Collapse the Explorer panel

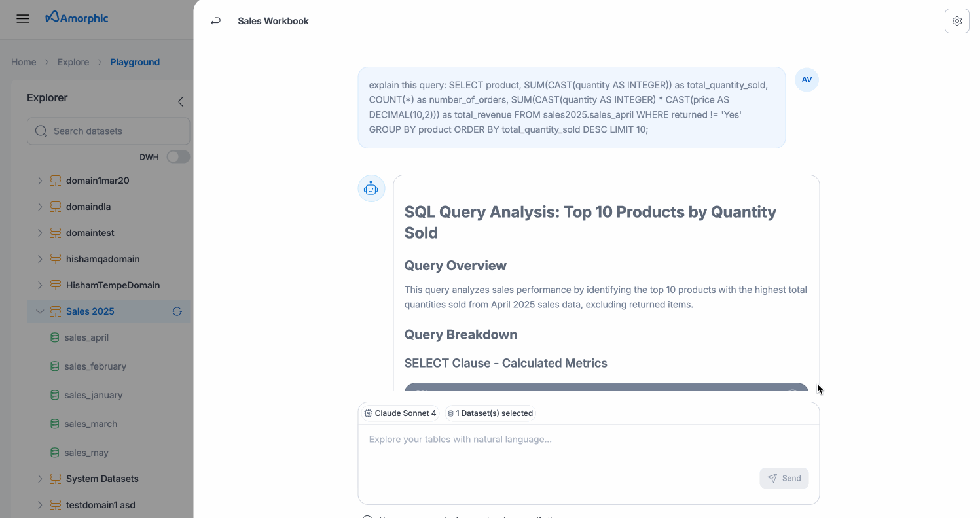pyautogui.click(x=181, y=101)
